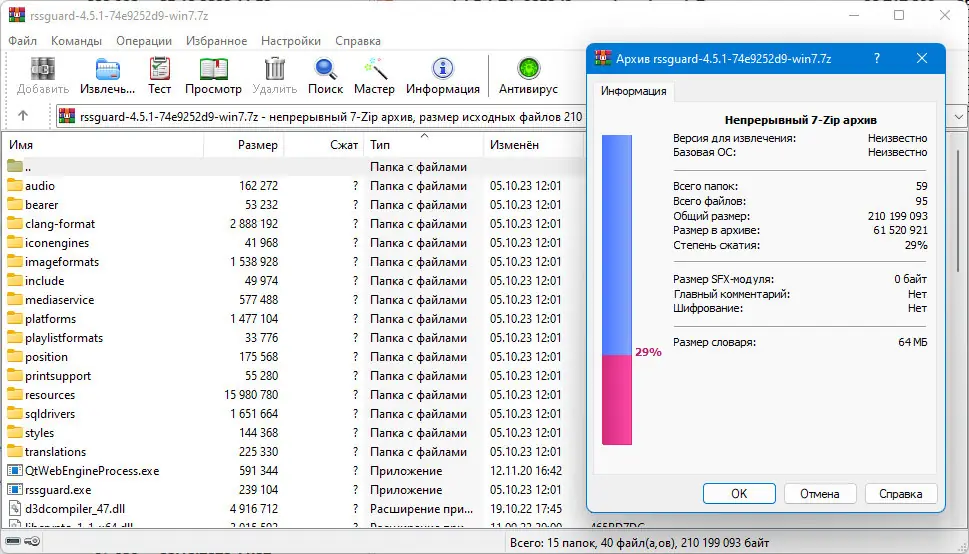Click the Справка button in dialog
Viewport: 969px width, 554px height.
pos(900,493)
